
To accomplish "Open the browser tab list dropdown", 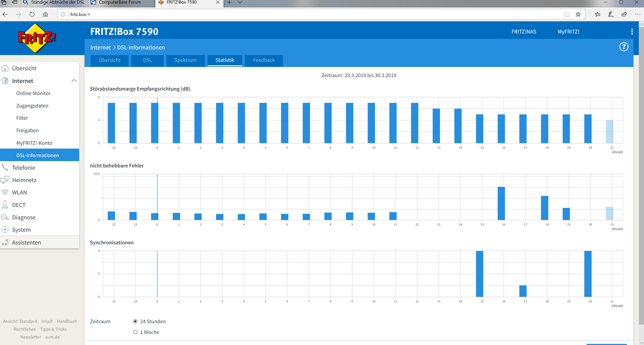I will click(240, 2).
